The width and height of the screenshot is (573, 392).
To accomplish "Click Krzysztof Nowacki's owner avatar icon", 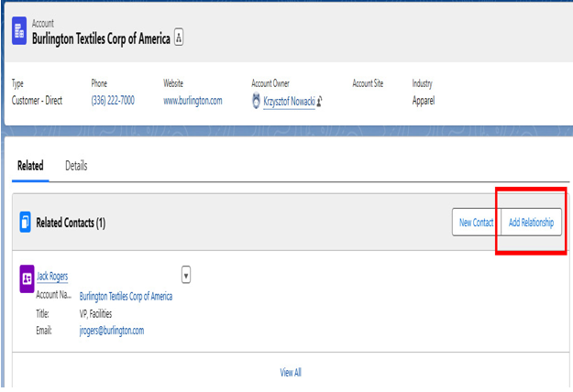I will click(256, 101).
